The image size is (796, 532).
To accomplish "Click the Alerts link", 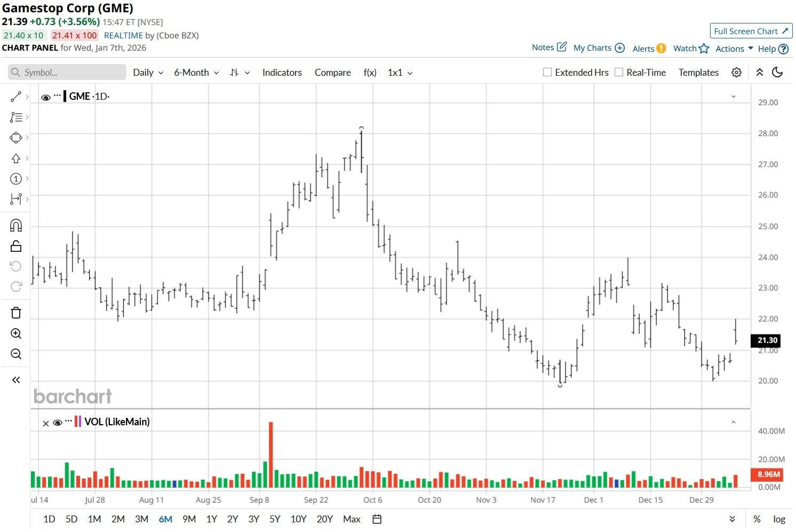I will [x=643, y=49].
